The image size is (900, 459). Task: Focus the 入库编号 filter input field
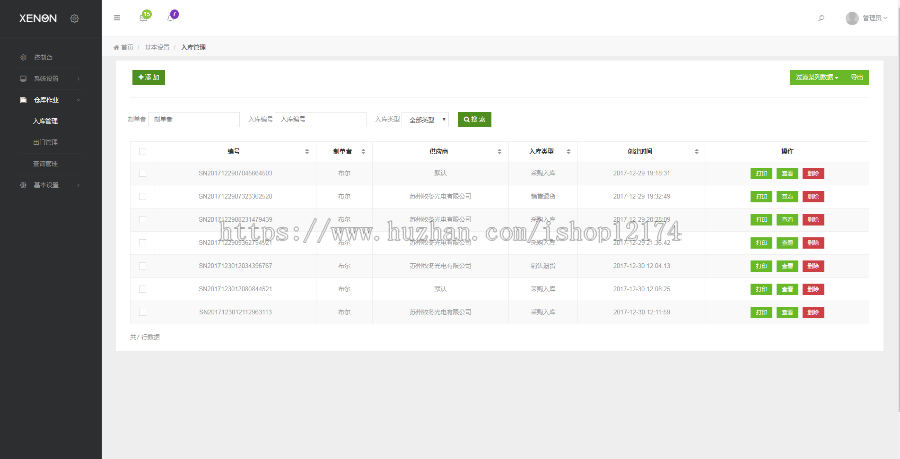tap(321, 119)
